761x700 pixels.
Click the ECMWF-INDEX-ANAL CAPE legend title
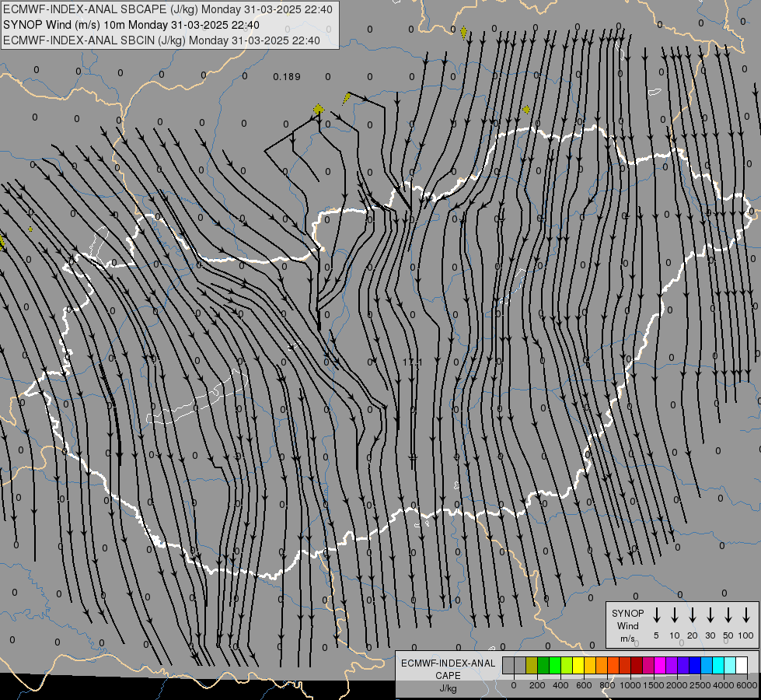point(448,669)
